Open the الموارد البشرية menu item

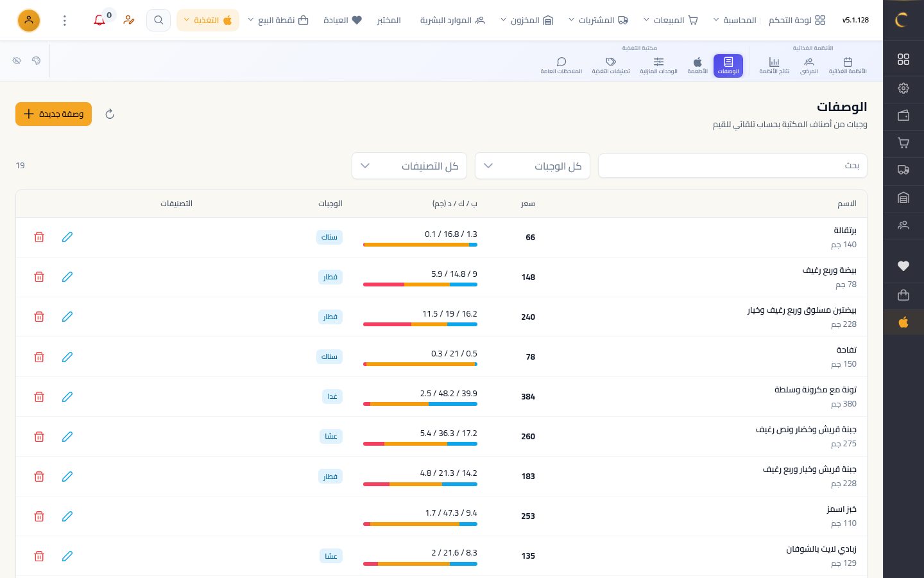pos(452,20)
